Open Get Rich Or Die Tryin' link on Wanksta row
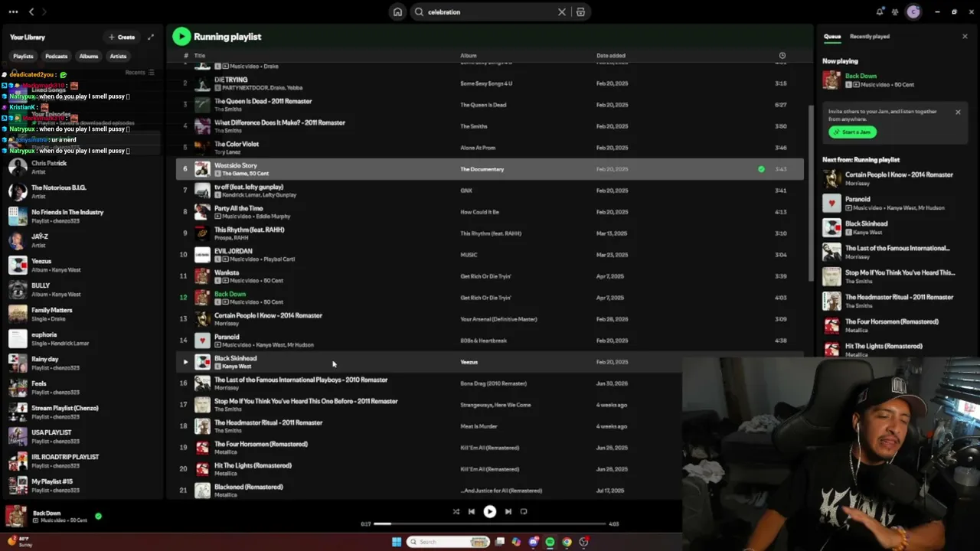This screenshot has width=980, height=551. [x=485, y=276]
